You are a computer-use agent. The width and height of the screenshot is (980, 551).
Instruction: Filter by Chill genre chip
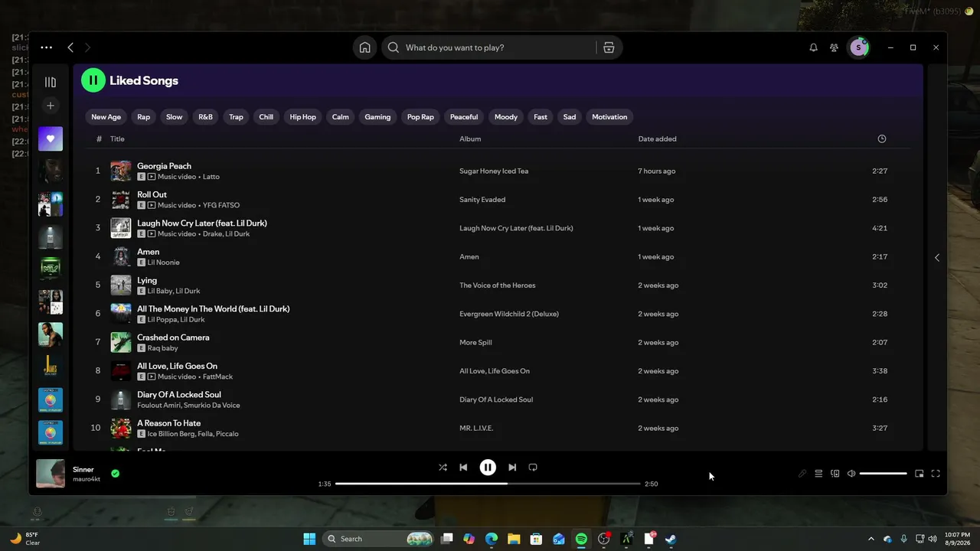pyautogui.click(x=266, y=117)
